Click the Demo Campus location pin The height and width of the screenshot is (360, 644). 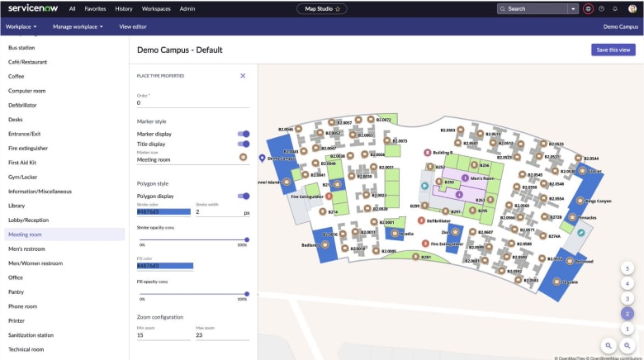(262, 159)
